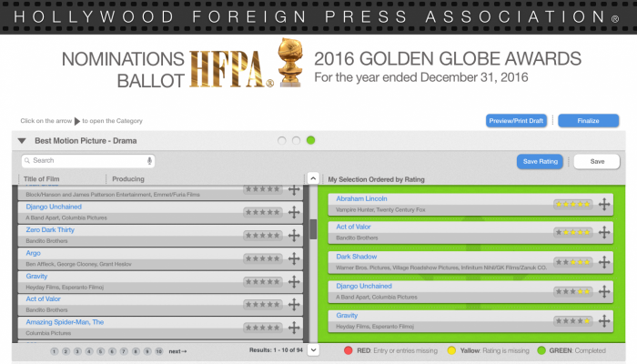Go to results page 2

[x=66, y=351]
